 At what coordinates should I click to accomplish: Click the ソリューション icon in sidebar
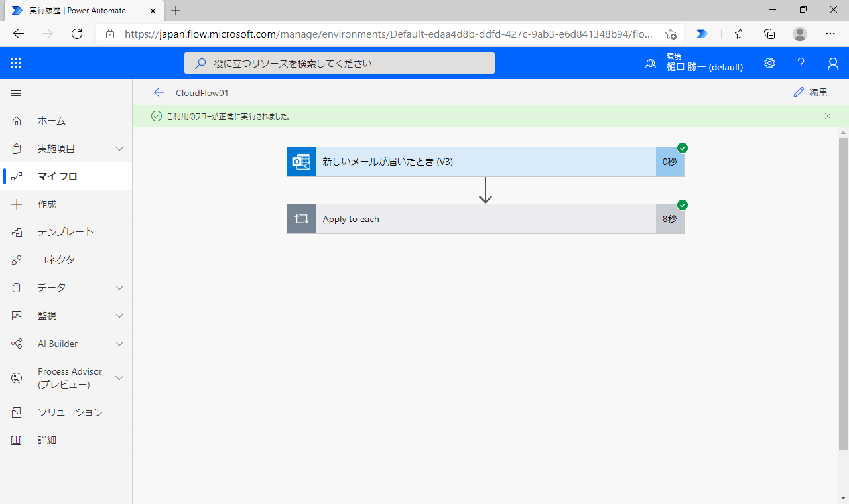[x=17, y=412]
